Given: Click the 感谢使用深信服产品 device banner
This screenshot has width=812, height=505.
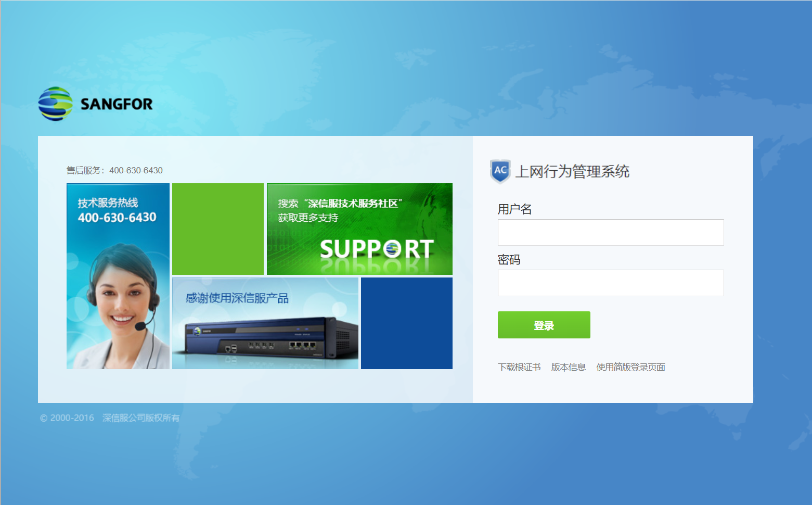Looking at the screenshot, I should coord(265,323).
